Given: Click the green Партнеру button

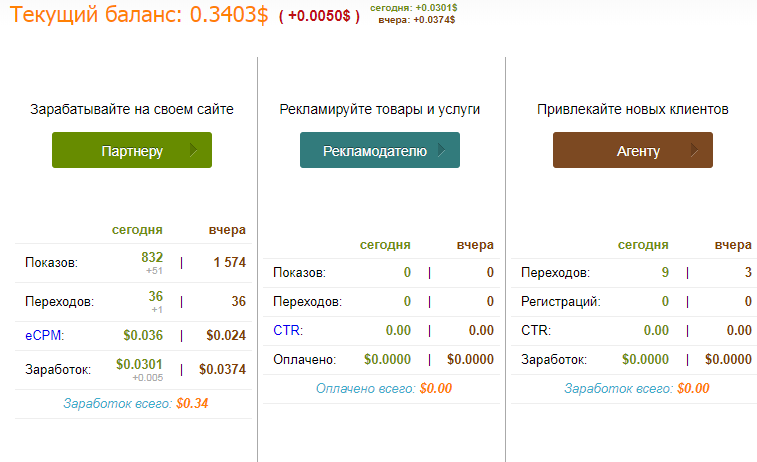Looking at the screenshot, I should pyautogui.click(x=131, y=151).
